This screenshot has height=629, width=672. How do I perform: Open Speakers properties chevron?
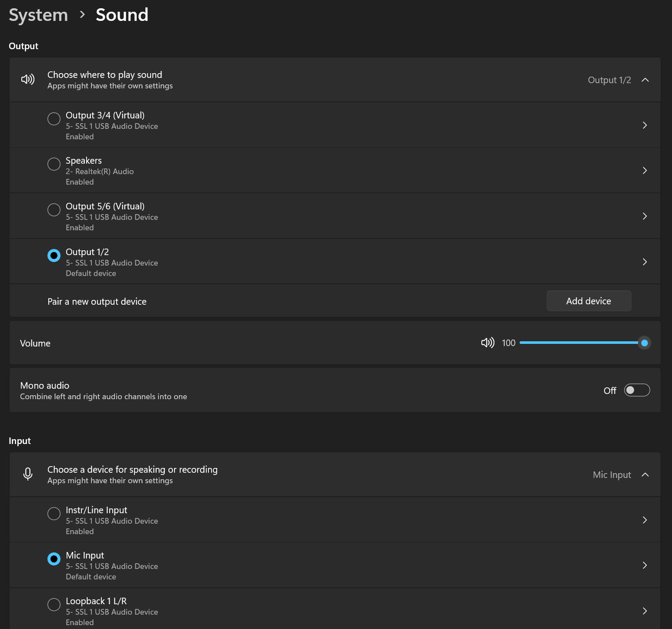coord(645,170)
